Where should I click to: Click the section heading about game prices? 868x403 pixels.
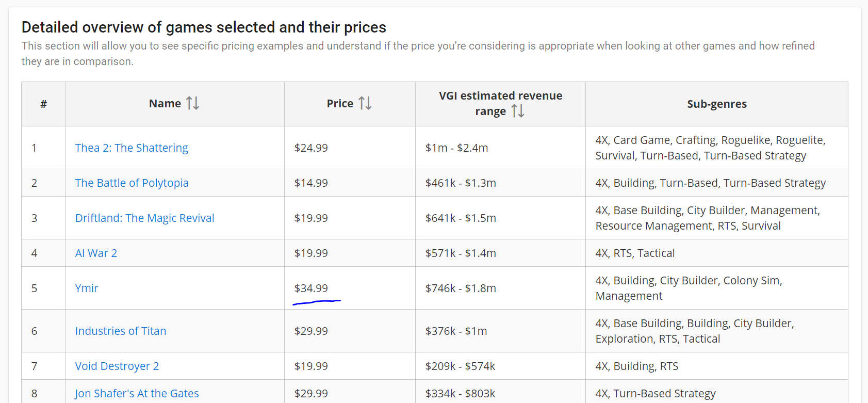click(203, 27)
